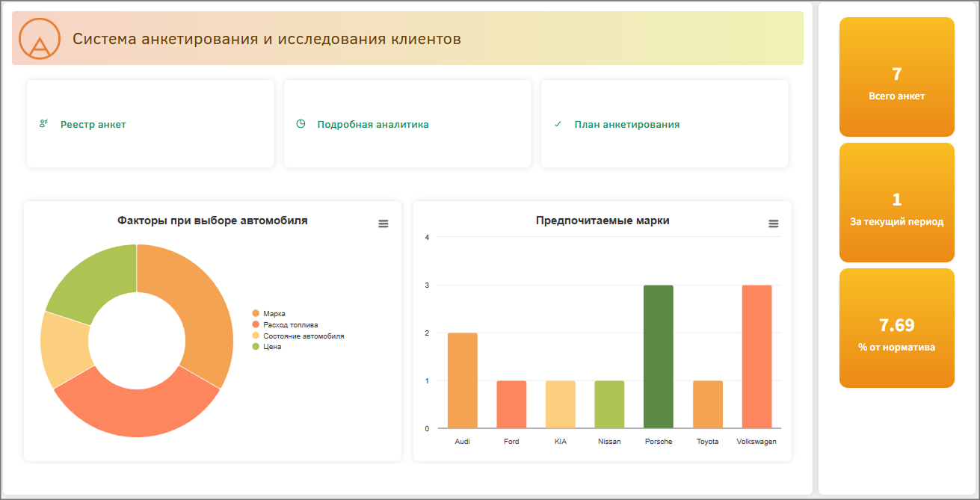The width and height of the screenshot is (980, 500).
Task: Open hamburger menu of Предпочитаемые марки chart
Action: (x=774, y=223)
